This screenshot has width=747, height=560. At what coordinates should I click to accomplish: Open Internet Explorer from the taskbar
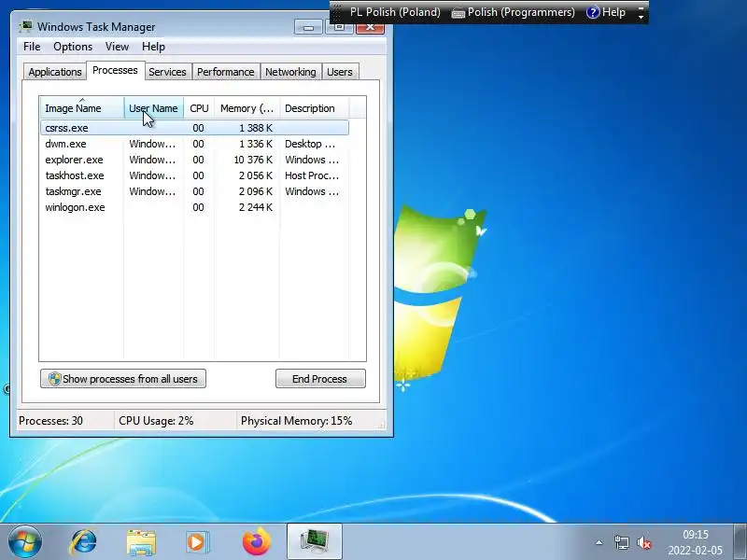point(83,542)
